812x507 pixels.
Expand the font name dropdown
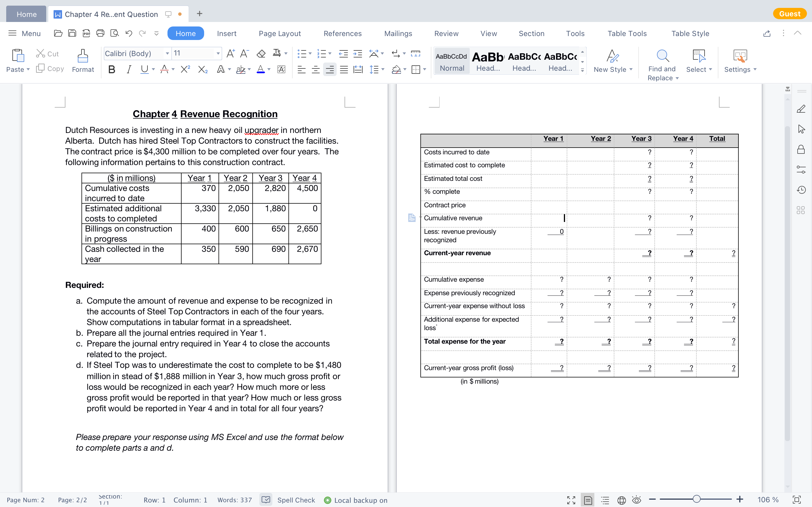coord(167,54)
